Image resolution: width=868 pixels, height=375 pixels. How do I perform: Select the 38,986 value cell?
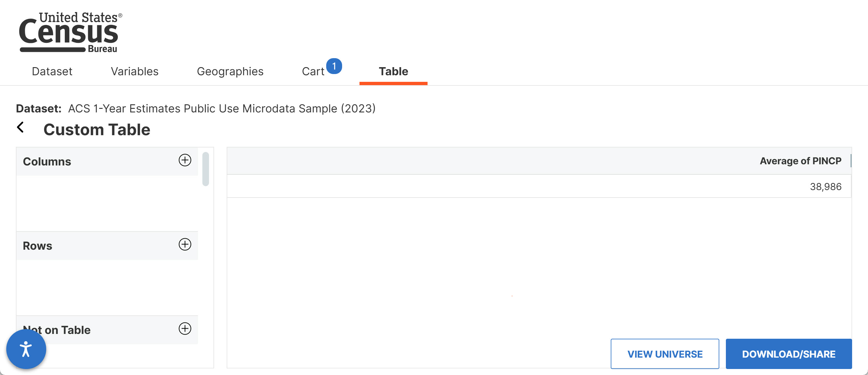[539, 186]
